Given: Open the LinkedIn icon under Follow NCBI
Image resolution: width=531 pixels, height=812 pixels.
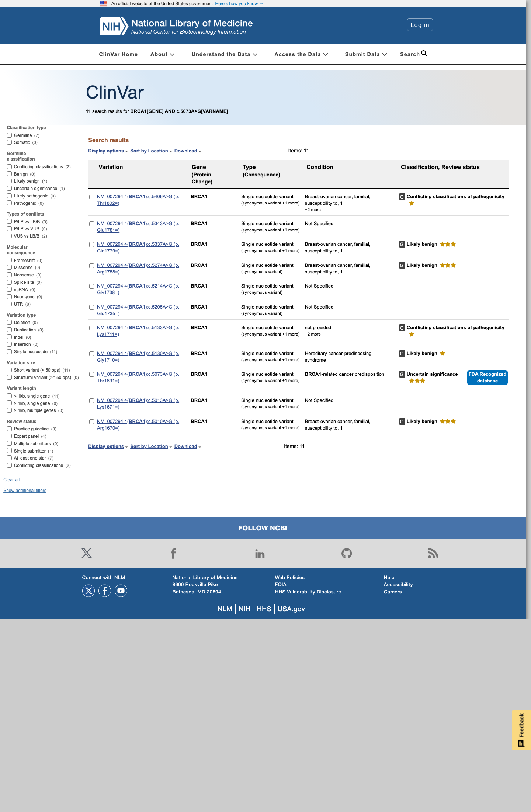Looking at the screenshot, I should coord(260,553).
